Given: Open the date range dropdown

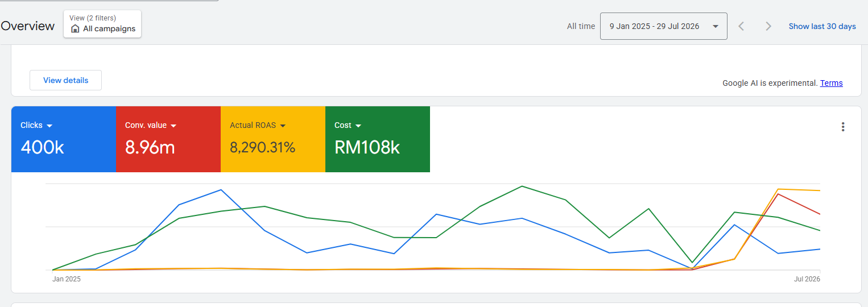Looking at the screenshot, I should pos(663,26).
